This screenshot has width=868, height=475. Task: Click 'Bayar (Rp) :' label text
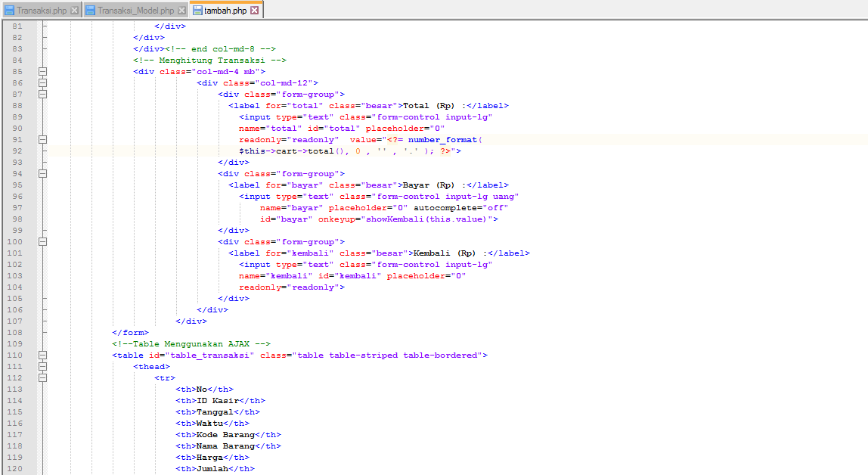(435, 185)
